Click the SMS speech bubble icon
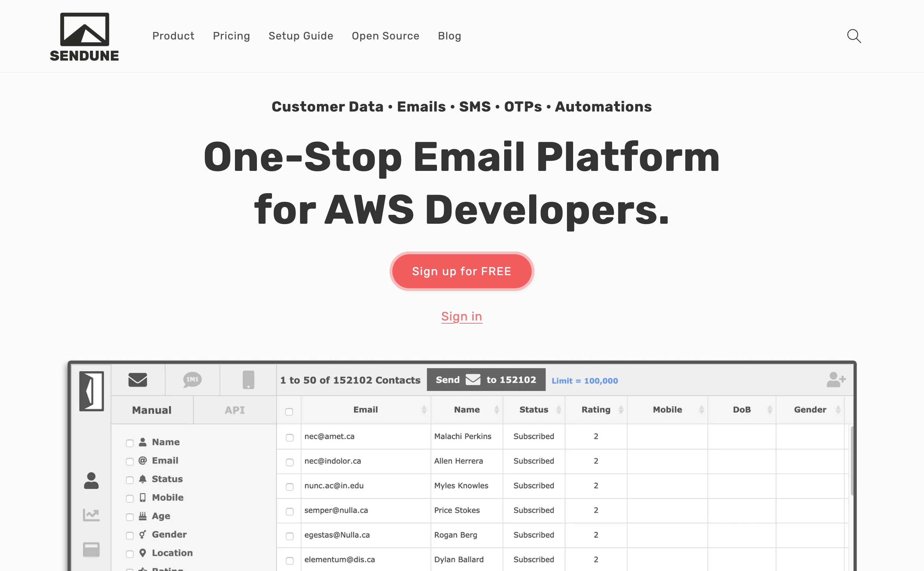Viewport: 924px width, 571px height. click(191, 380)
